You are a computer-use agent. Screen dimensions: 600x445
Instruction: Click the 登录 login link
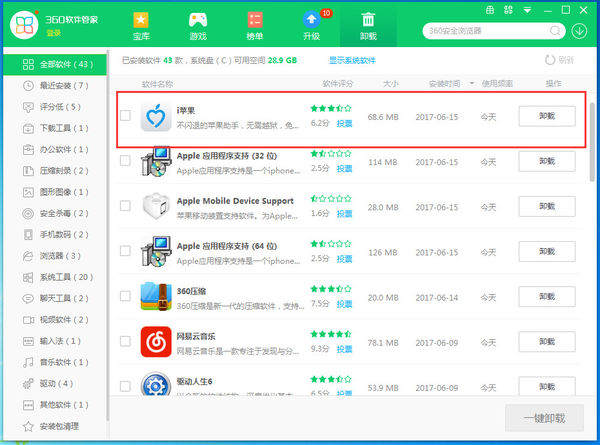(54, 33)
